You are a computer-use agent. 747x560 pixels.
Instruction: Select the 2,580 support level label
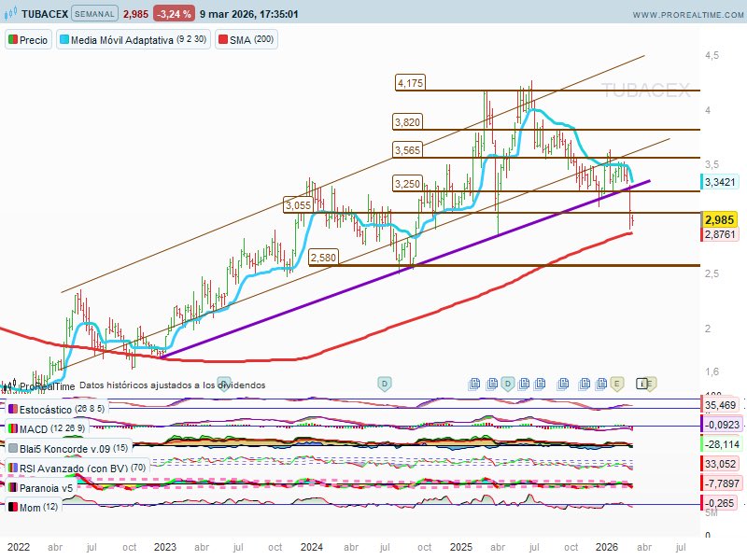pyautogui.click(x=323, y=258)
